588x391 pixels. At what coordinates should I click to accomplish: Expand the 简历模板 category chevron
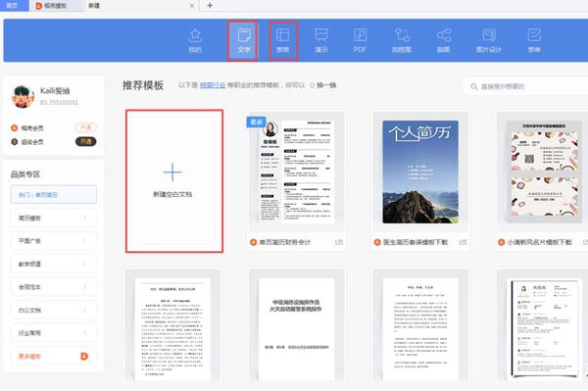pos(84,218)
